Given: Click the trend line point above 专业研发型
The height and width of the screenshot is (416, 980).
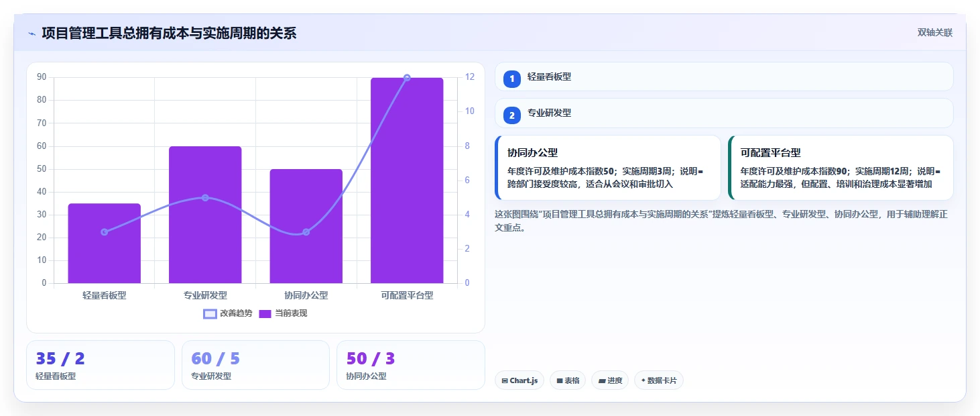Looking at the screenshot, I should click(x=205, y=197).
